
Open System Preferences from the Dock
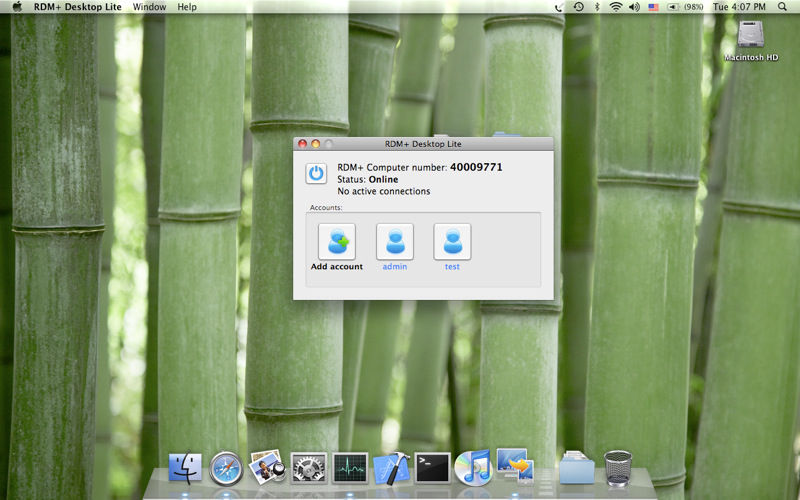pyautogui.click(x=309, y=467)
